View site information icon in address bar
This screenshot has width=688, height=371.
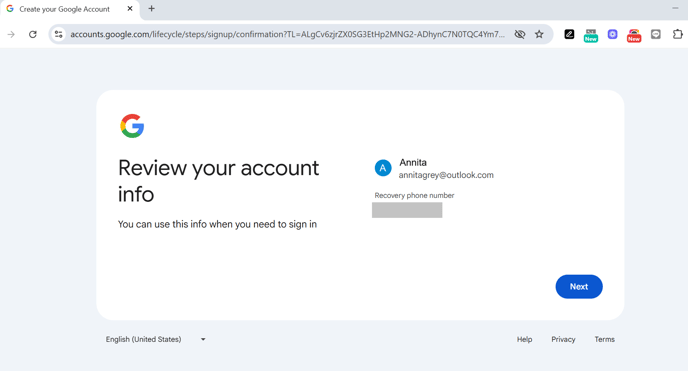(58, 34)
